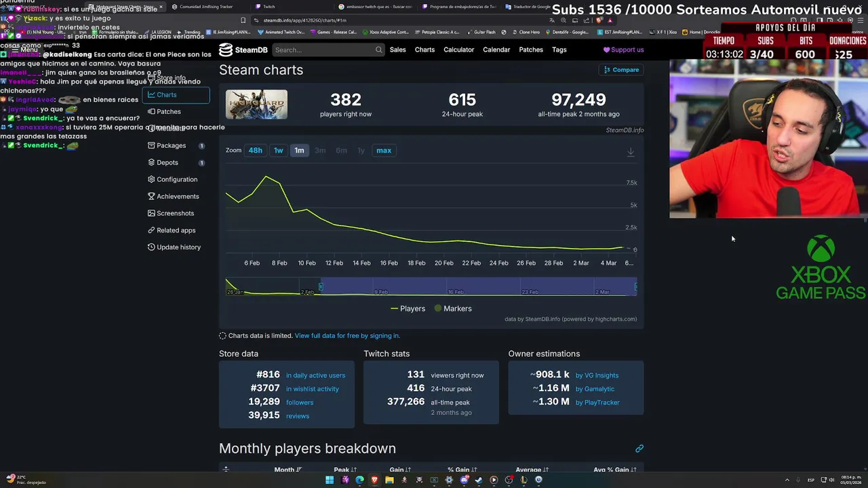Click the chart navigator right handle
868x488 pixels.
tap(635, 287)
